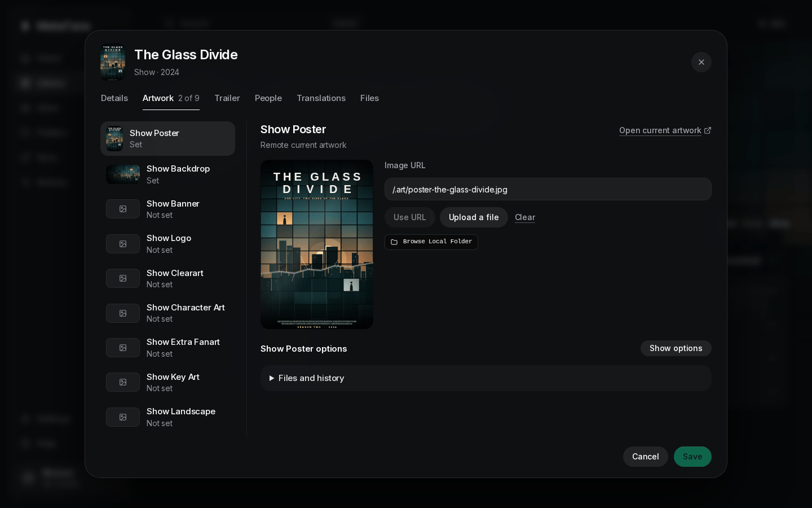Viewport: 812px width, 508px height.
Task: Click the header poster thumbnail beside the title
Action: (113, 63)
